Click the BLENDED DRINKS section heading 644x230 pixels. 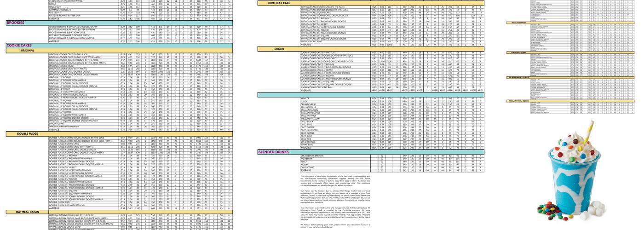pyautogui.click(x=273, y=152)
